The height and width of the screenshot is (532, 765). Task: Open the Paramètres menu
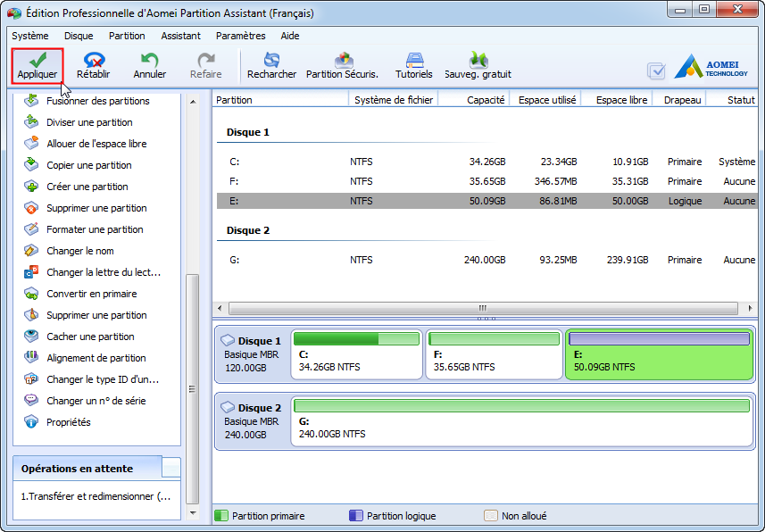240,36
